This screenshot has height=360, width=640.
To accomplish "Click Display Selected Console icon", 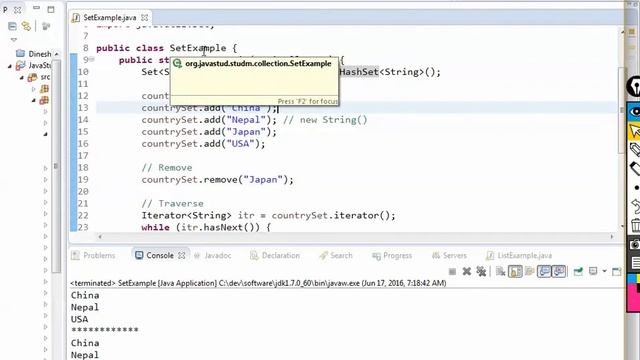I will tap(593, 271).
